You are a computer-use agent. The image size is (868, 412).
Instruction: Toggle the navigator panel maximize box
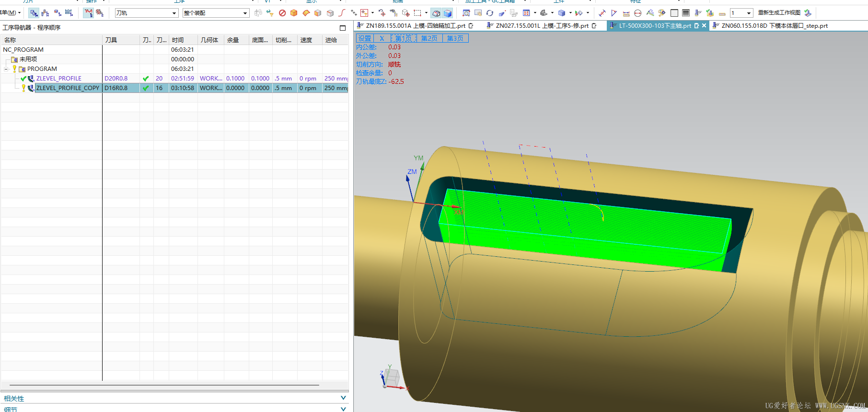(x=343, y=28)
